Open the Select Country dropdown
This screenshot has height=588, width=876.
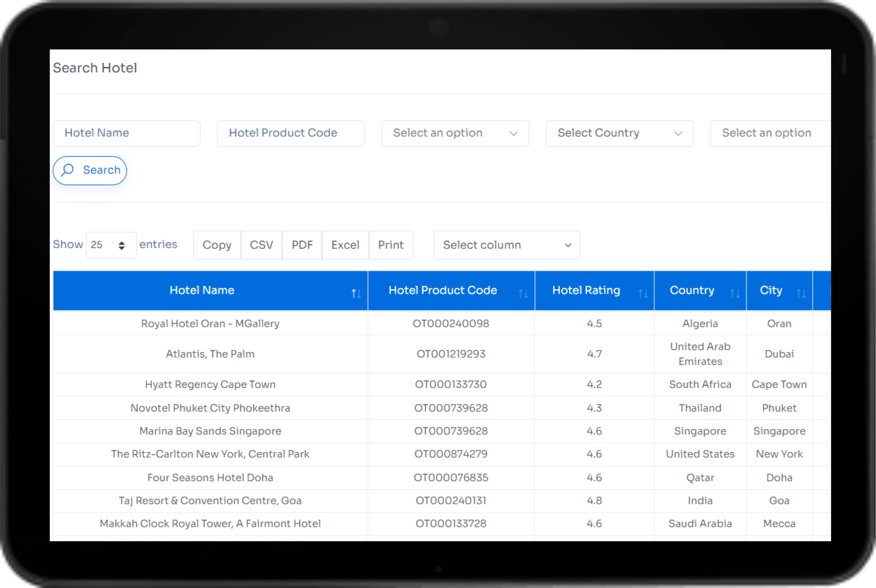[619, 133]
